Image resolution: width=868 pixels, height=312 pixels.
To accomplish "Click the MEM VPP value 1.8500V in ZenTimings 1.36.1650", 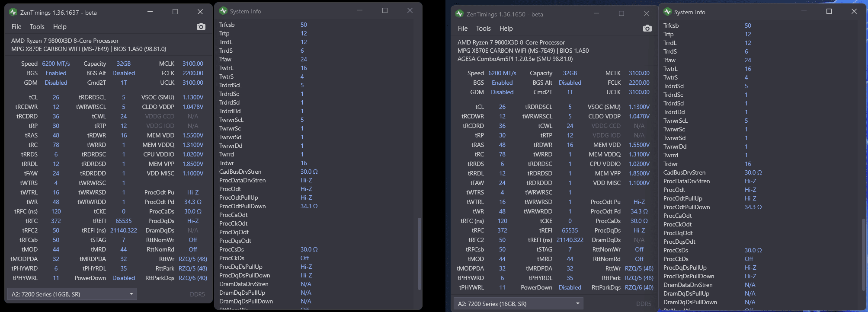I will [639, 173].
